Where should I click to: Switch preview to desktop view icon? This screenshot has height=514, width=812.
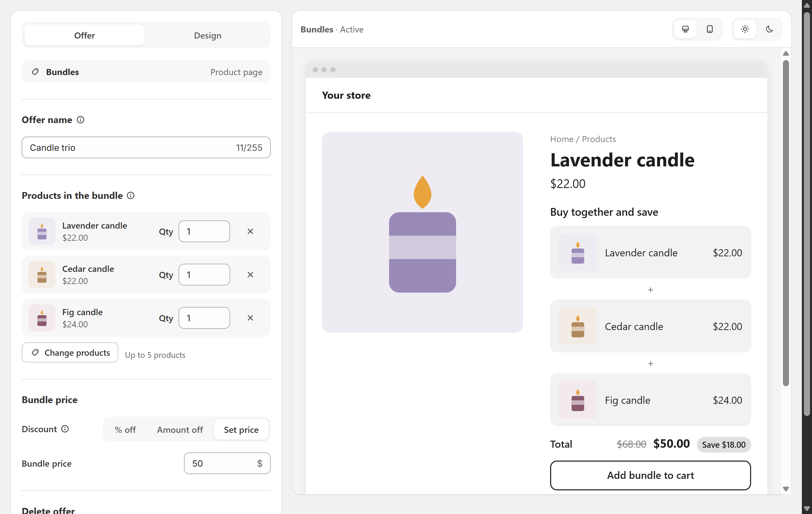(x=685, y=29)
